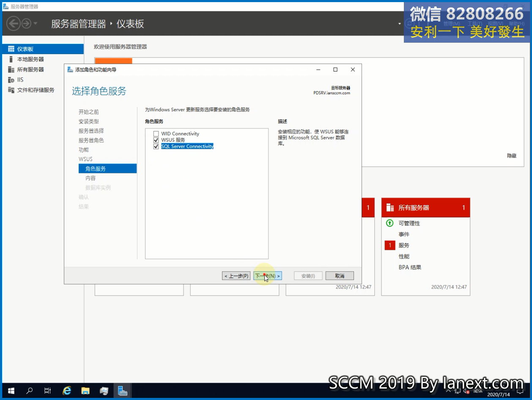Click 事件 in 所有服务器 tile
The image size is (532, 400).
click(x=404, y=234)
